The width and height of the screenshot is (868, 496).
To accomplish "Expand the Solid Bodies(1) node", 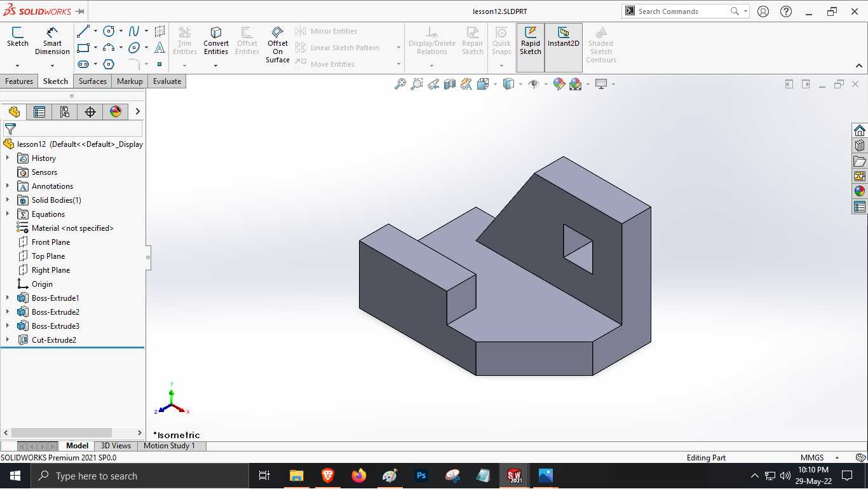I will [8, 200].
